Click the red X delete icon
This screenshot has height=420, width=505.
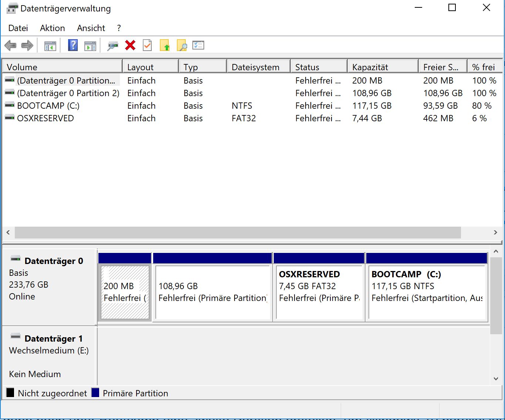coord(130,45)
